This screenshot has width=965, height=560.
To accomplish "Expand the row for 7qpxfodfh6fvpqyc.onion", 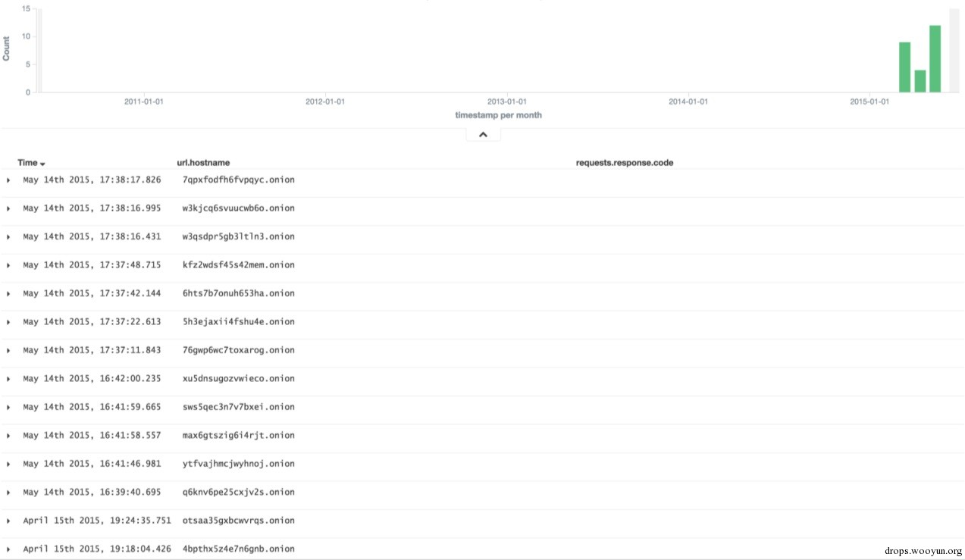I will (8, 180).
